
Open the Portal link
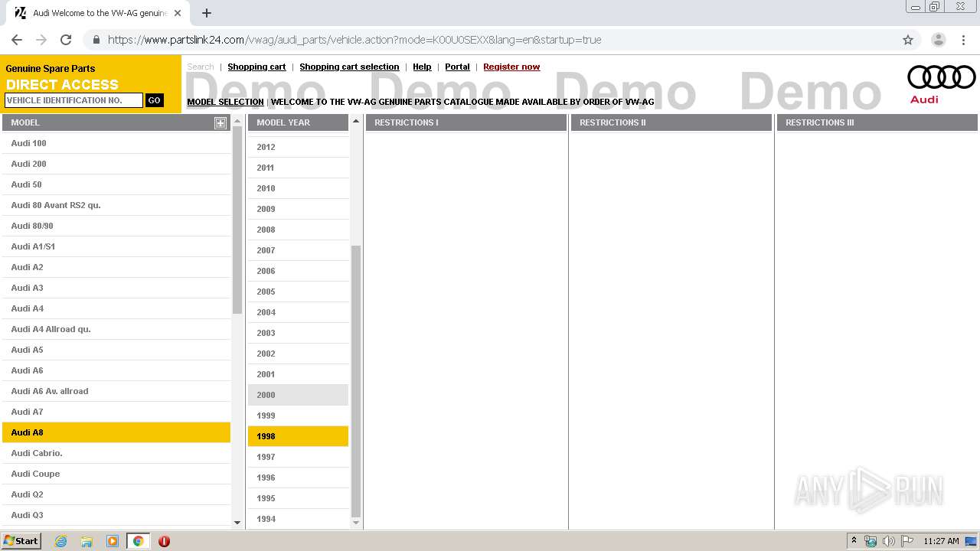point(457,67)
